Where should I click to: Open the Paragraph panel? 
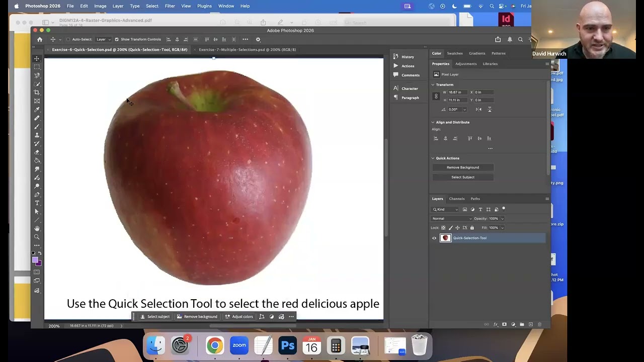click(410, 98)
